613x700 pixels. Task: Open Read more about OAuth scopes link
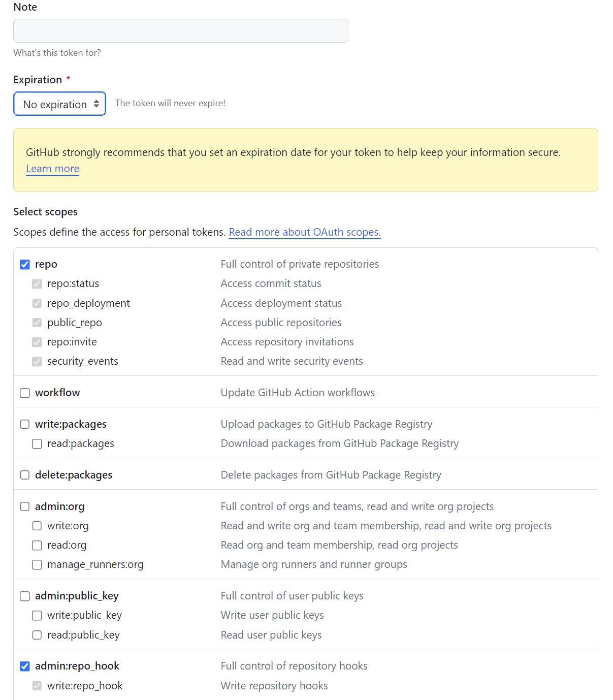coord(305,232)
